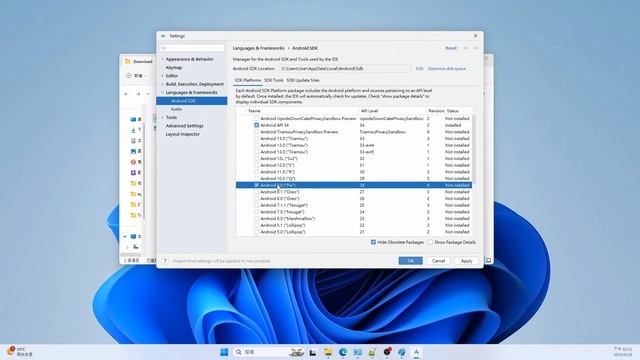Switch to the SDK Update Sites tab
This screenshot has height=360, width=640.
(x=303, y=80)
